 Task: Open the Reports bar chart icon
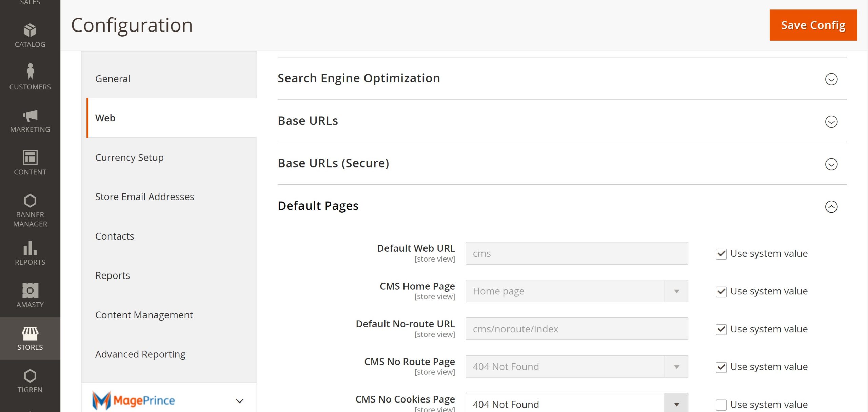pos(30,248)
